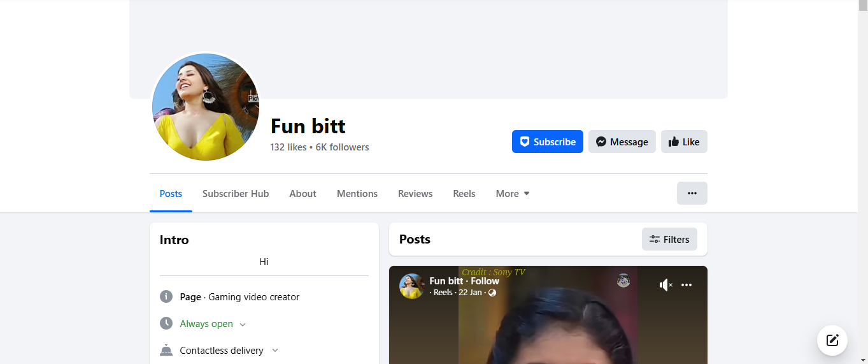
Task: Send a message with the Message button
Action: click(x=622, y=142)
